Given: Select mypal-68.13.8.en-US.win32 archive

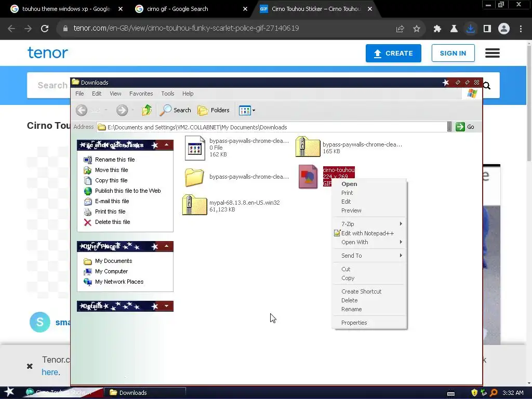Looking at the screenshot, I should click(194, 205).
